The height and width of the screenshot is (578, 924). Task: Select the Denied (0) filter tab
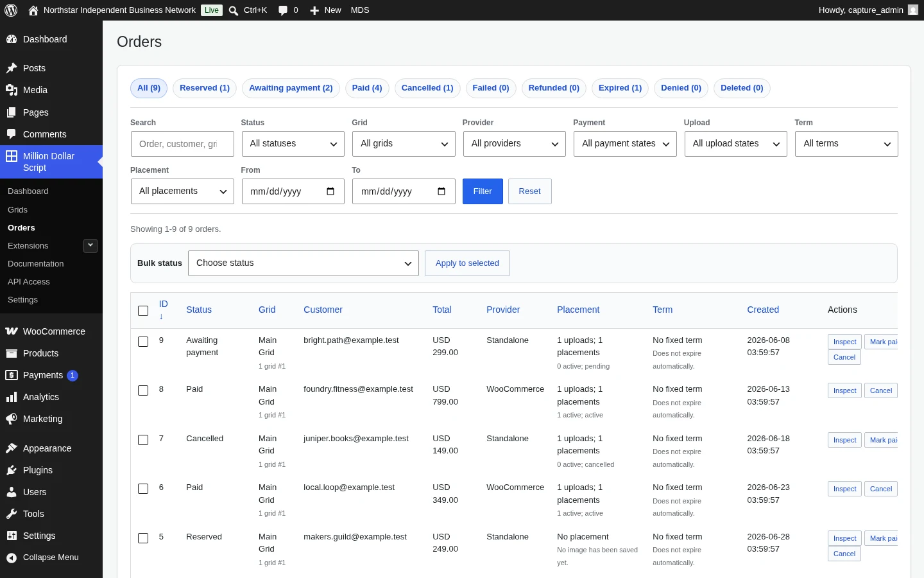point(681,88)
